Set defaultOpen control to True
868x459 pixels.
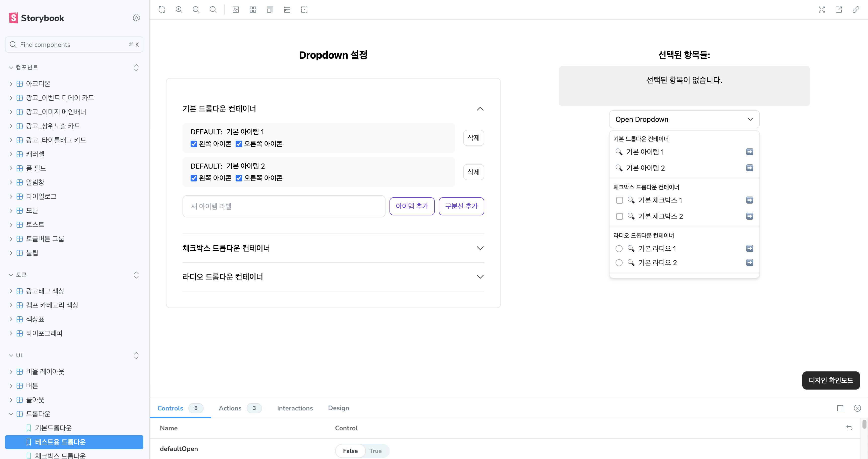click(375, 451)
